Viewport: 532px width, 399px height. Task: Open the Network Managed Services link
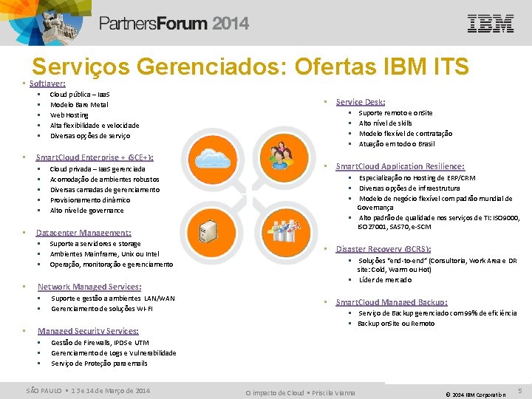pos(89,287)
